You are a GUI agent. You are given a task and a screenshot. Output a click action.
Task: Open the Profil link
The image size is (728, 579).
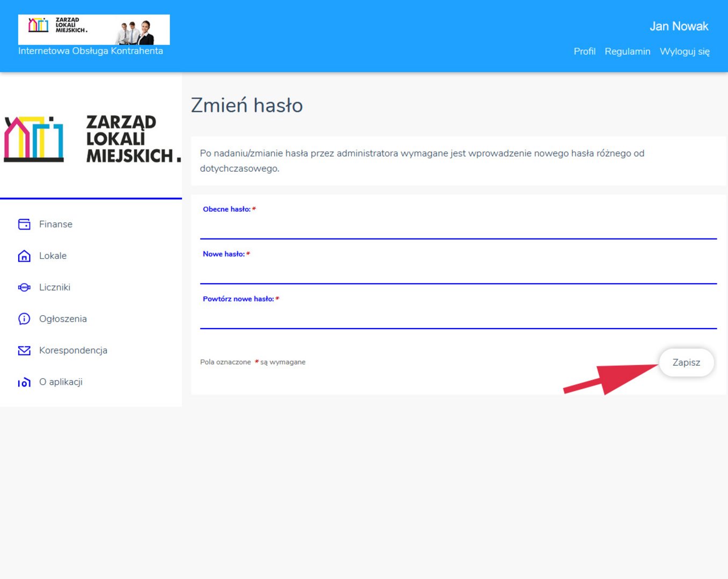click(x=584, y=51)
